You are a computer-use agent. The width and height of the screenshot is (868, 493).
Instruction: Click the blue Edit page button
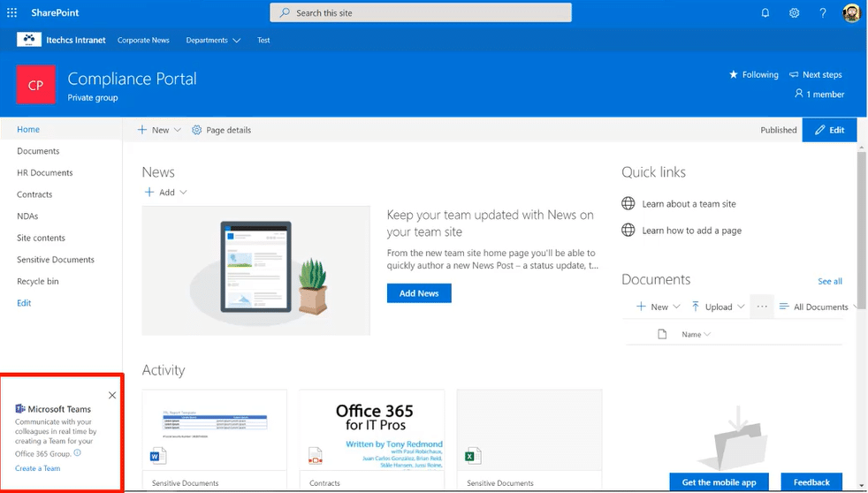point(829,130)
